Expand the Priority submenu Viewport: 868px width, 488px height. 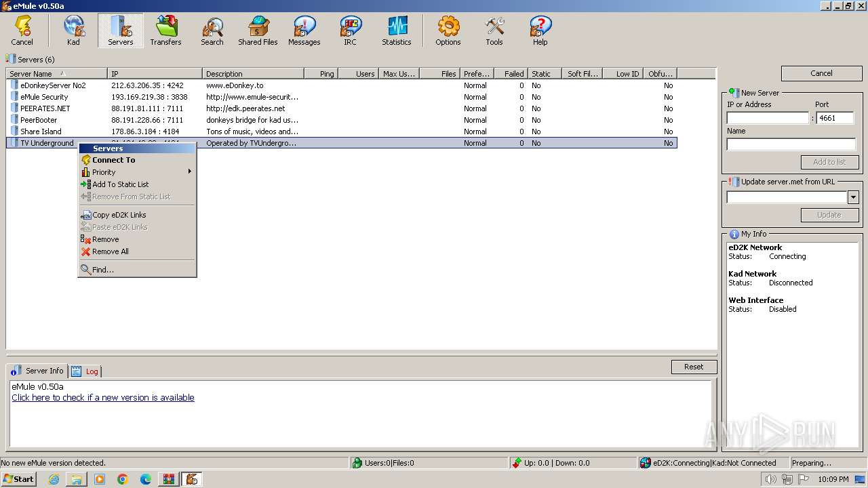[x=137, y=172]
